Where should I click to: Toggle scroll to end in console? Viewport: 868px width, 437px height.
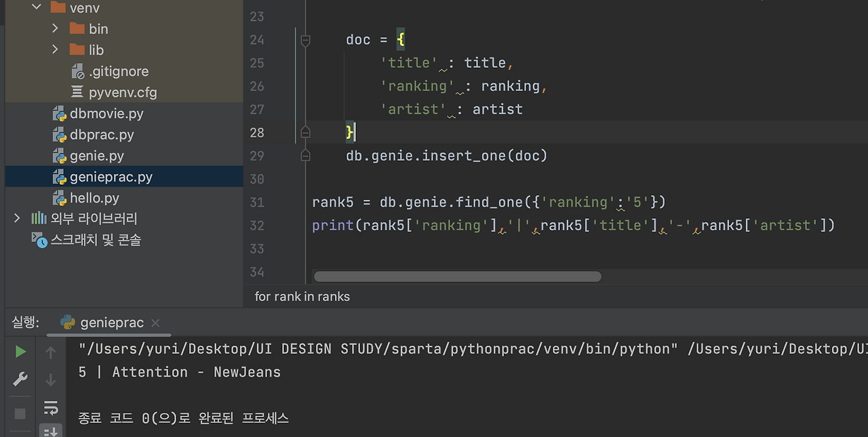51,431
